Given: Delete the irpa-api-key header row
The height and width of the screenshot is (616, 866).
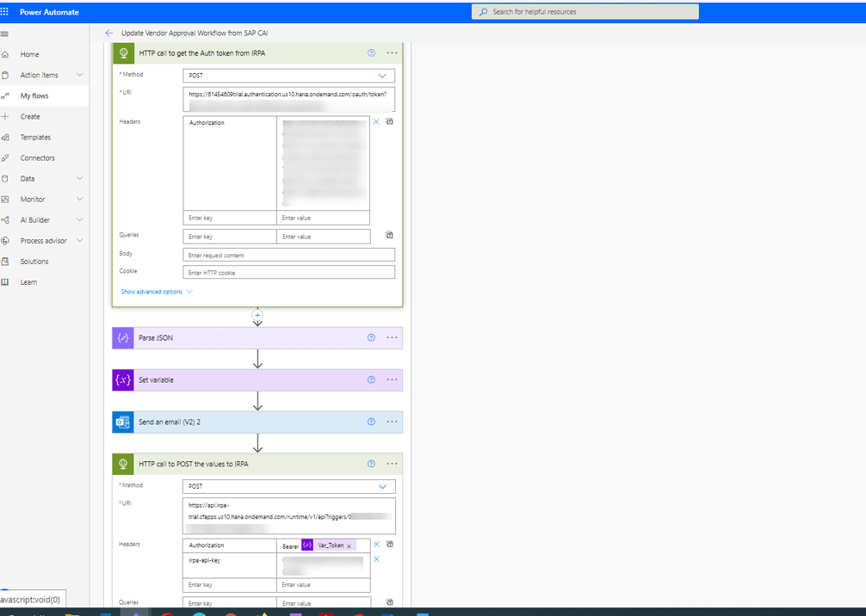Looking at the screenshot, I should point(376,559).
